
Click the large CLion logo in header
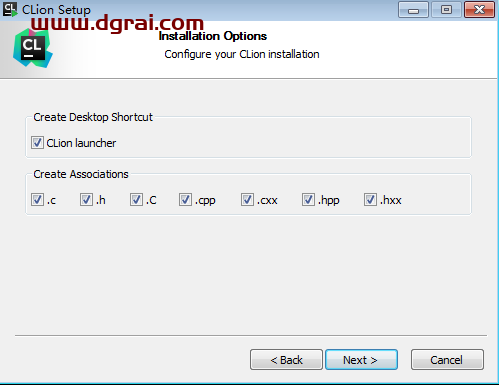click(x=33, y=48)
